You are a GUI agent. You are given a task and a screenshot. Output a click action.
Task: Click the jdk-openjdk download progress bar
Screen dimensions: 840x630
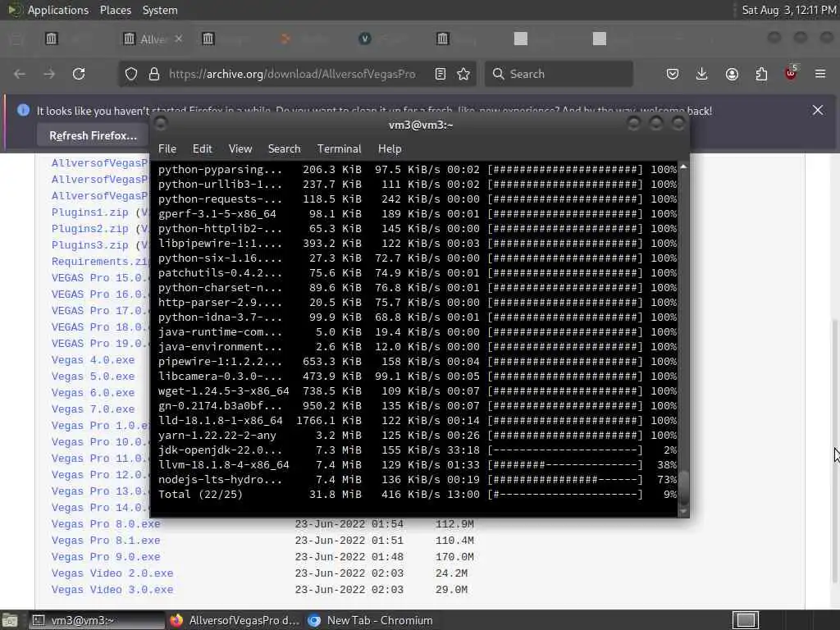564,450
